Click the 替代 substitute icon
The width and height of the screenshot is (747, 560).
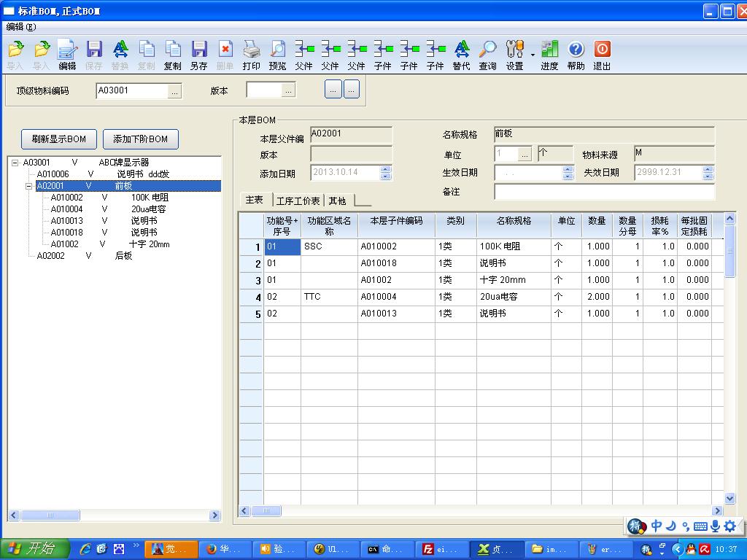pyautogui.click(x=462, y=55)
